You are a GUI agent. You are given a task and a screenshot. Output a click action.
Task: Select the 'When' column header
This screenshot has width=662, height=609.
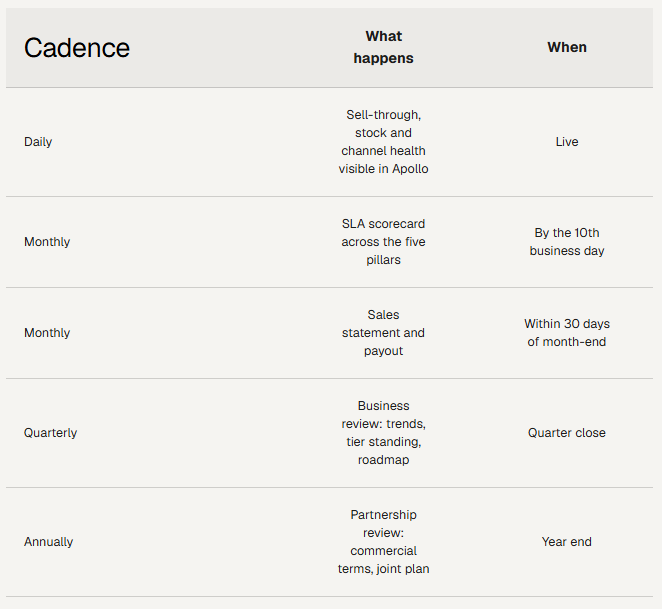click(567, 47)
